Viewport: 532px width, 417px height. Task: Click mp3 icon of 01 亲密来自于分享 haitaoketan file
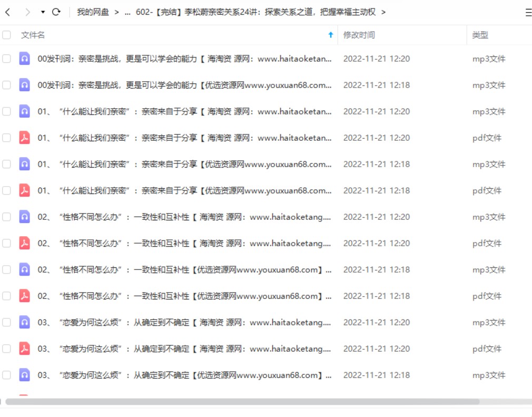tap(24, 111)
